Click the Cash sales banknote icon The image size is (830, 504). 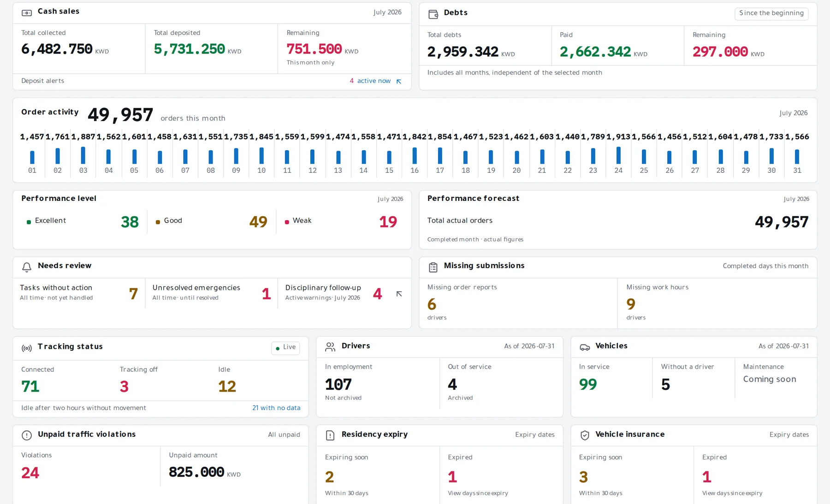point(27,13)
